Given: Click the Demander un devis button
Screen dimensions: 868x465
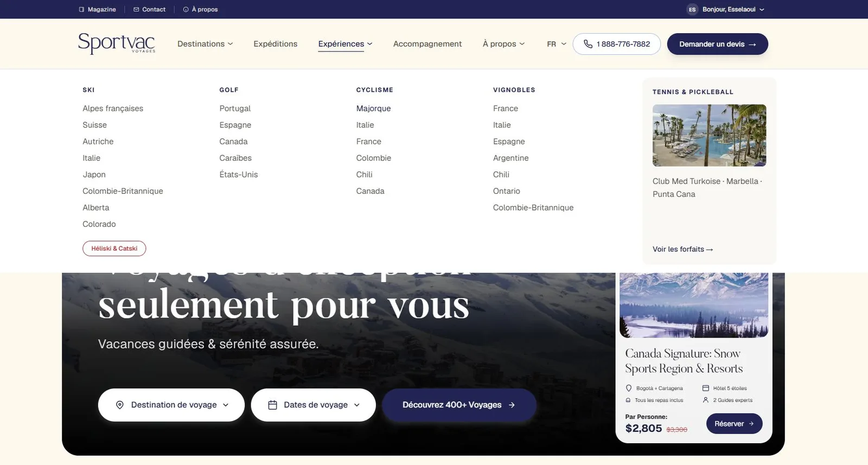Looking at the screenshot, I should tap(718, 44).
